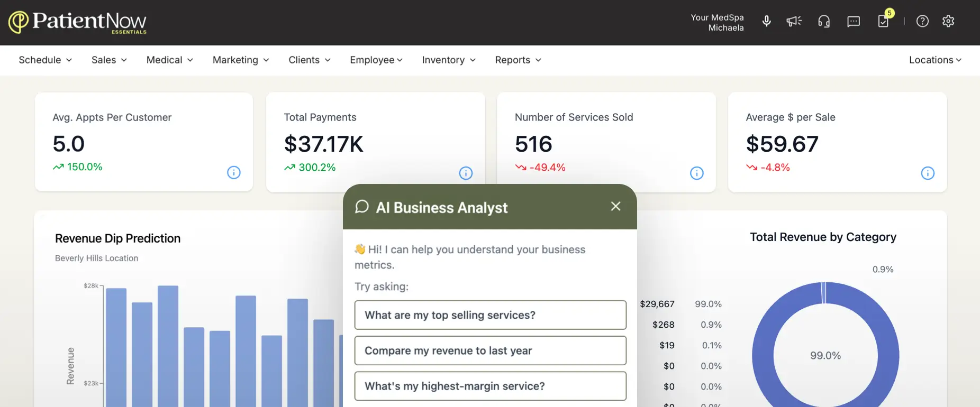Open the megaphone announcements icon

point(794,21)
